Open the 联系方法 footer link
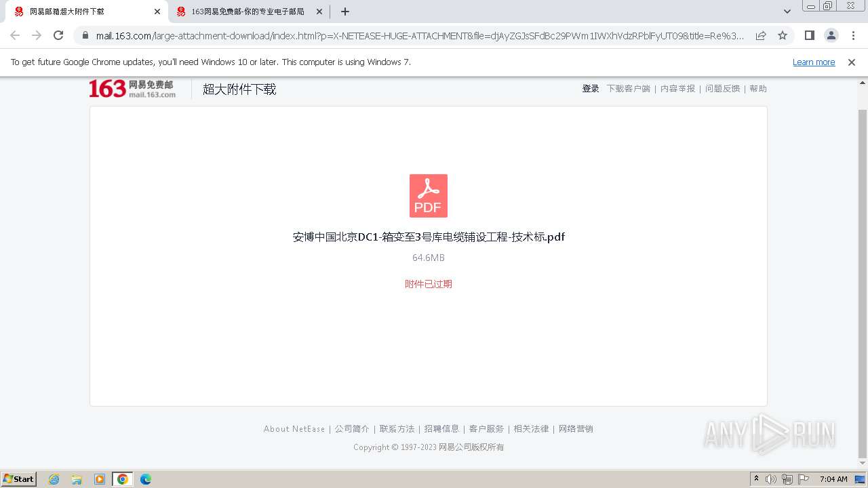This screenshot has height=488, width=868. pyautogui.click(x=397, y=429)
